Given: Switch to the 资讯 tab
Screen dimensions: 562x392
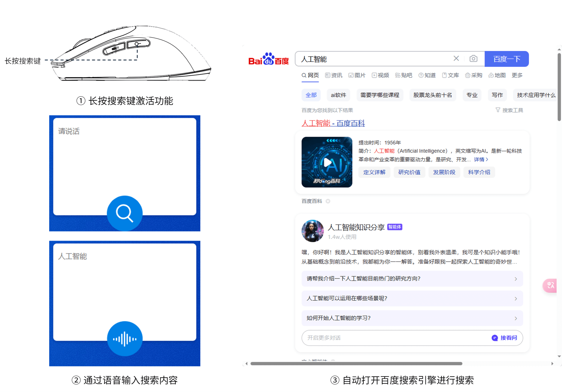Looking at the screenshot, I should (x=334, y=75).
